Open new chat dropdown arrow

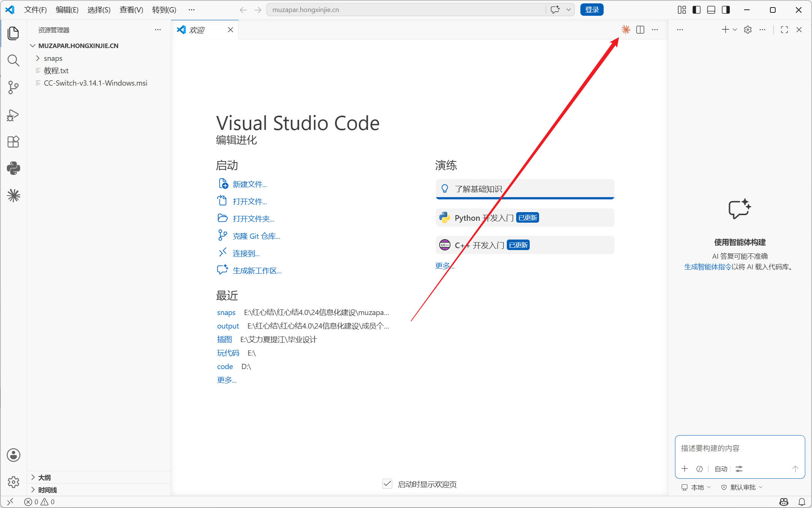[735, 30]
